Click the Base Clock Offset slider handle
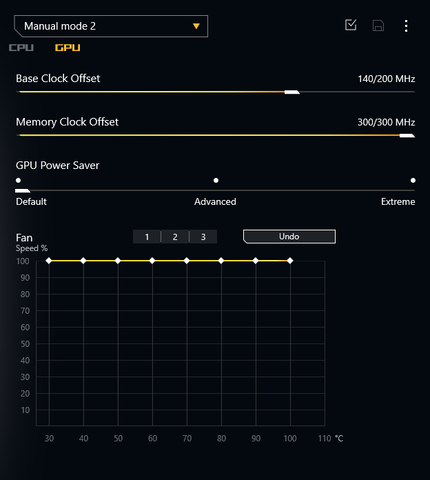 (x=292, y=92)
